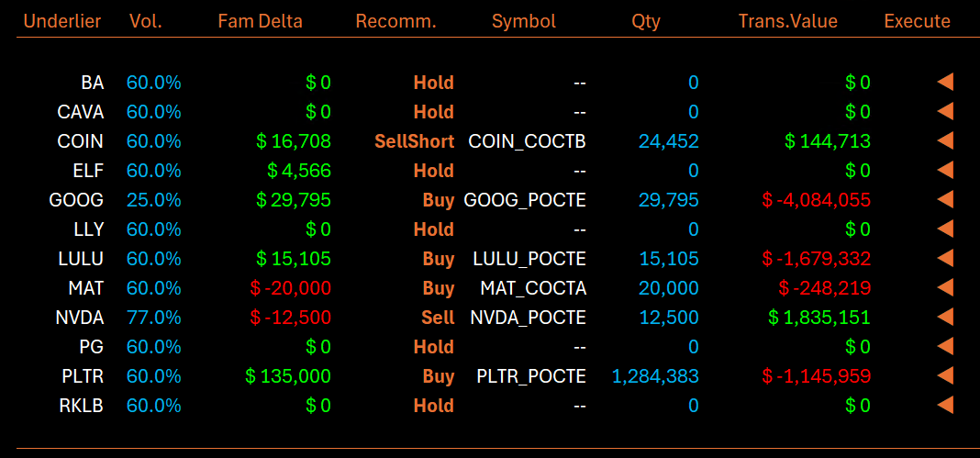980x458 pixels.
Task: Click the Recomm. column header
Action: 395,21
